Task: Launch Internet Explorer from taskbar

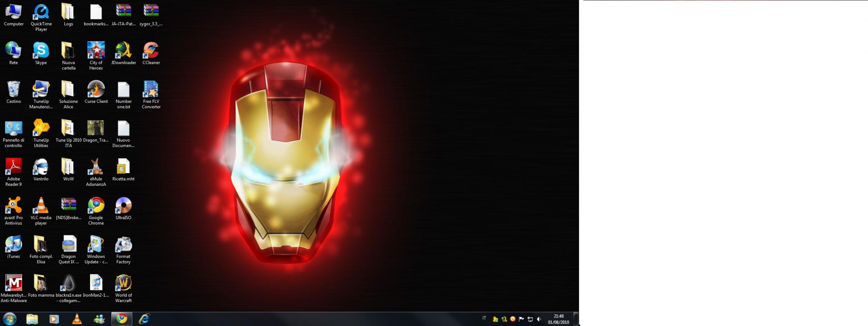Action: (x=144, y=319)
